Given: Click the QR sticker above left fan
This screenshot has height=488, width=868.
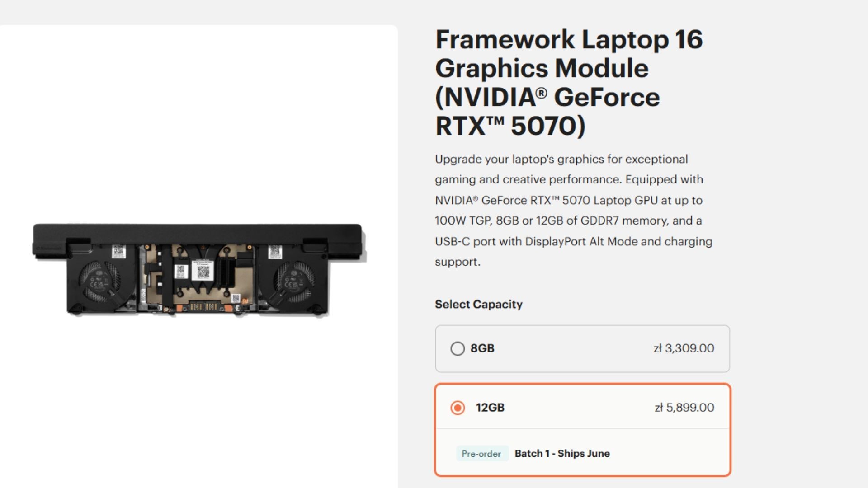Looking at the screenshot, I should point(118,252).
